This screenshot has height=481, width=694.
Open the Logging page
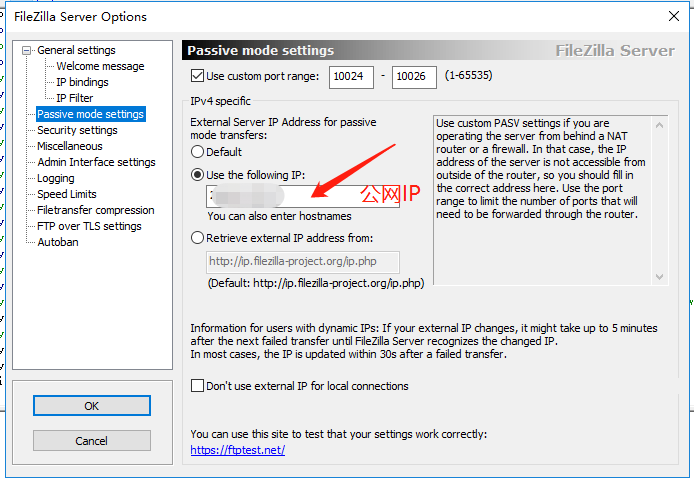[55, 178]
